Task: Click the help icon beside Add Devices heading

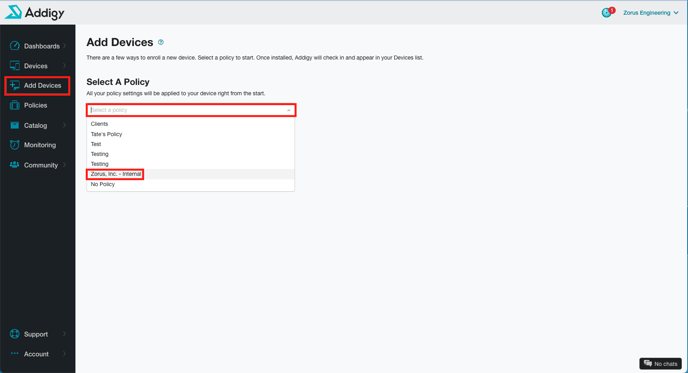Action: (161, 42)
